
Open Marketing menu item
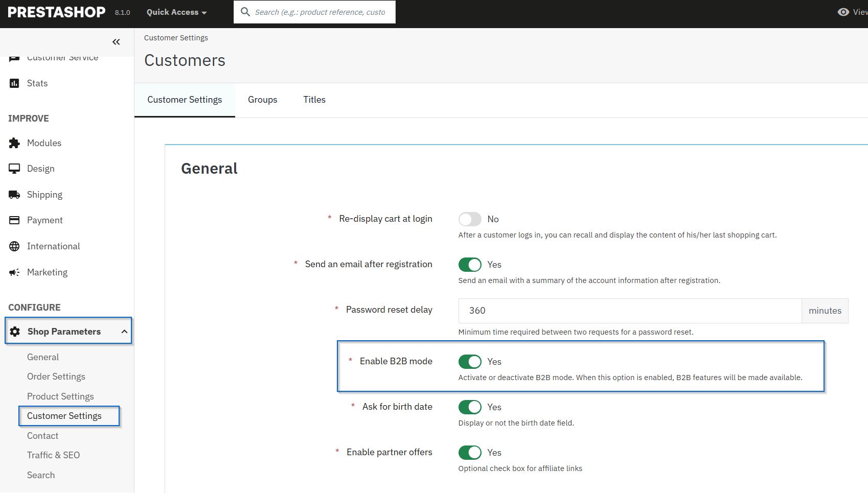tap(47, 272)
